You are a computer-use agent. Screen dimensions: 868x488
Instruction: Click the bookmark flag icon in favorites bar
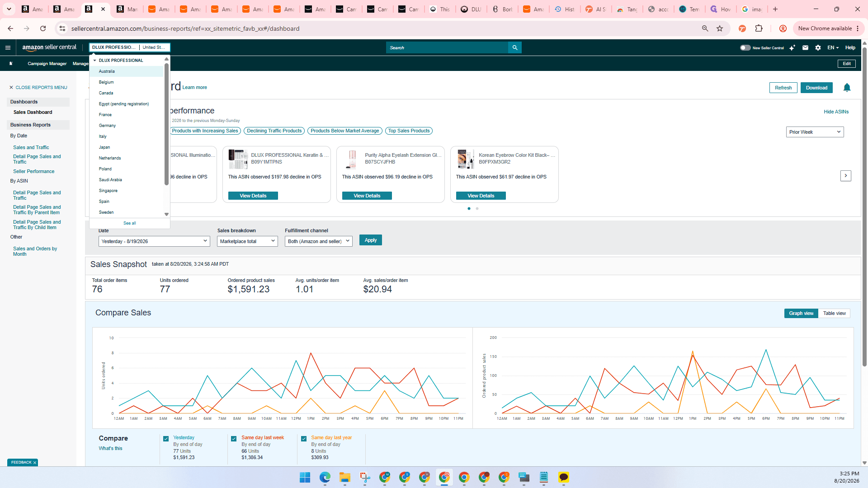[x=11, y=64]
